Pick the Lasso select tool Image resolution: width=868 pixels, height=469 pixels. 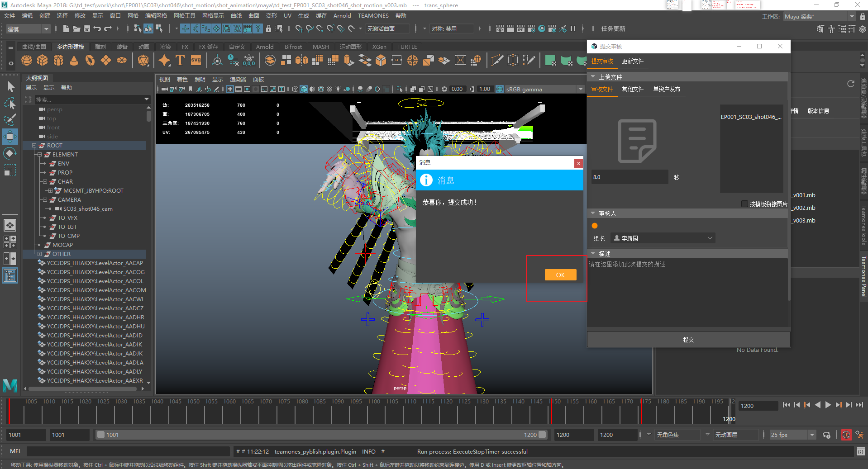[x=10, y=104]
